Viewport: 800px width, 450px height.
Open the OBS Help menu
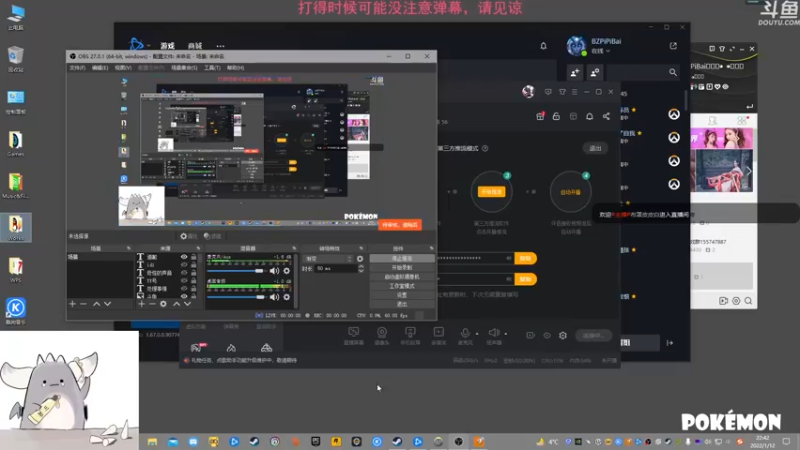coord(235,67)
